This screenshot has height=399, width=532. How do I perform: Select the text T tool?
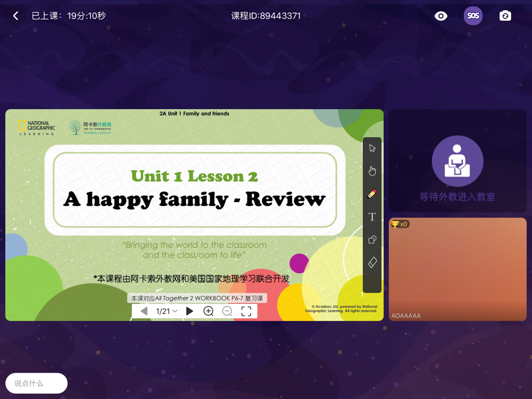[372, 217]
